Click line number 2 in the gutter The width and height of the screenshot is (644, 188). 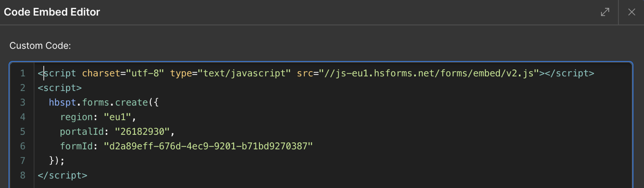(22, 88)
